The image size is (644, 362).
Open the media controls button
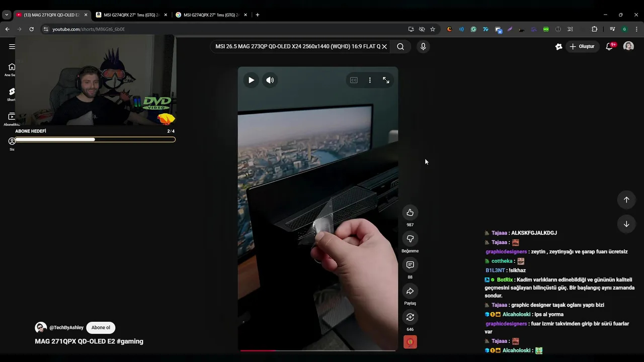[612, 29]
